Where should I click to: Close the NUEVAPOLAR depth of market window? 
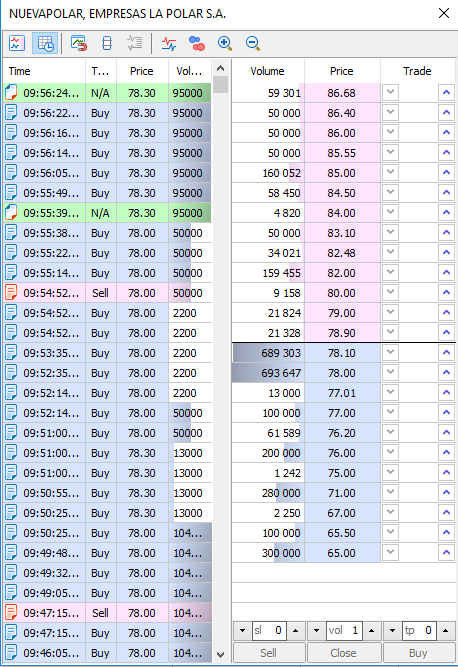444,13
